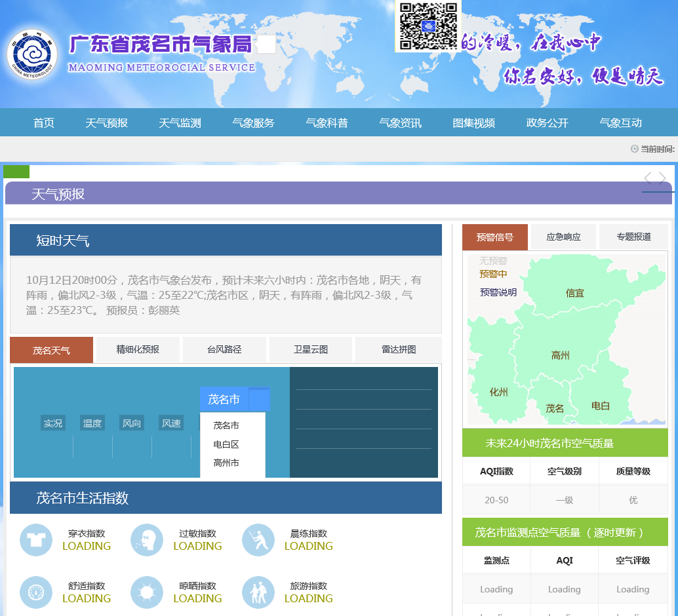The width and height of the screenshot is (678, 616).
Task: Click the comfort index gauge icon
Action: pyautogui.click(x=36, y=592)
